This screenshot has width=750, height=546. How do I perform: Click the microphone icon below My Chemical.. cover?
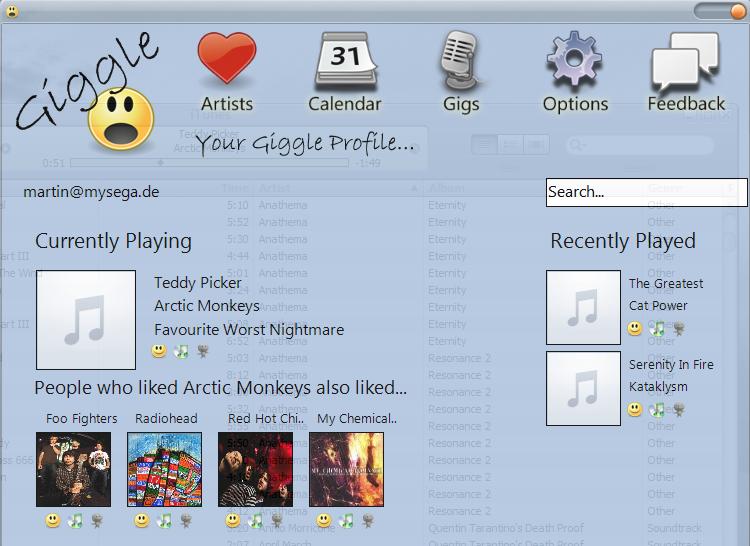point(368,521)
